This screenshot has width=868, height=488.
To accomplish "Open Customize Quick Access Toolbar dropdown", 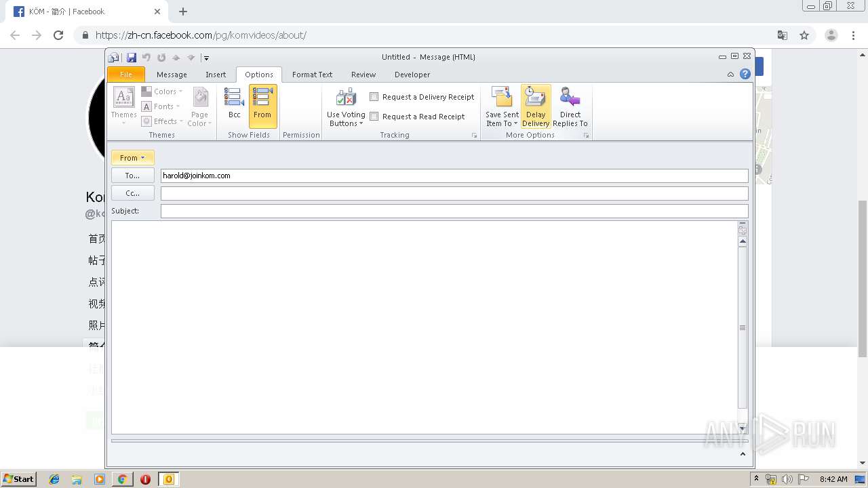I will [x=206, y=58].
